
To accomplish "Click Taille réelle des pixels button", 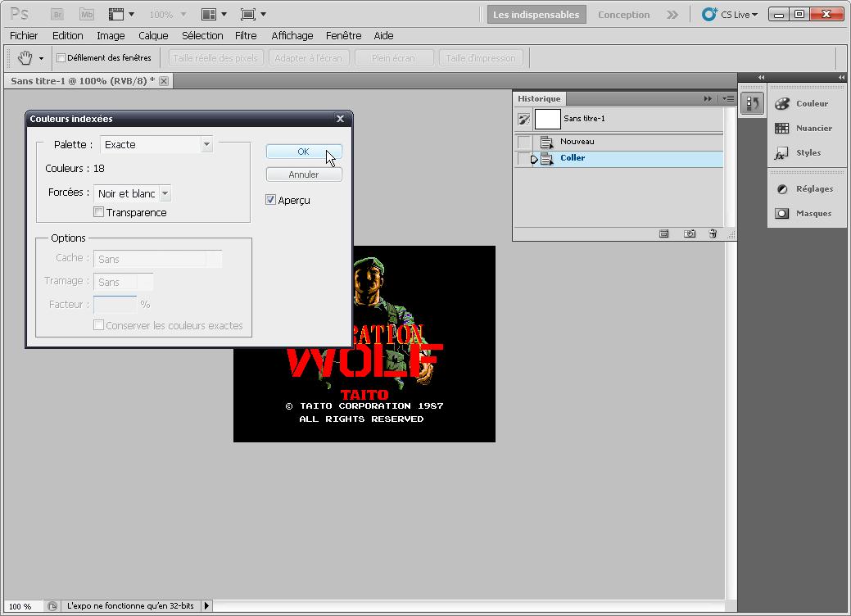I will click(x=215, y=58).
